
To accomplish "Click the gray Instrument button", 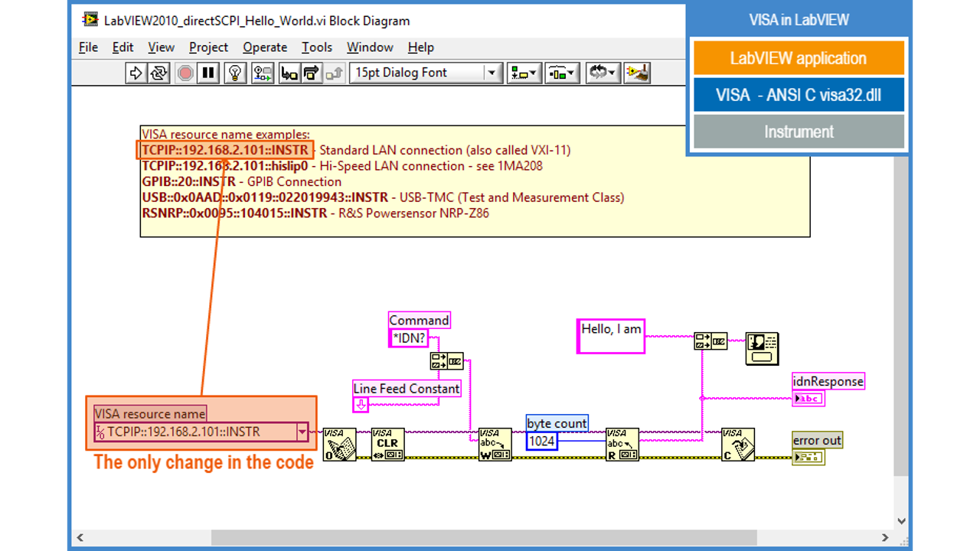I will pos(799,132).
